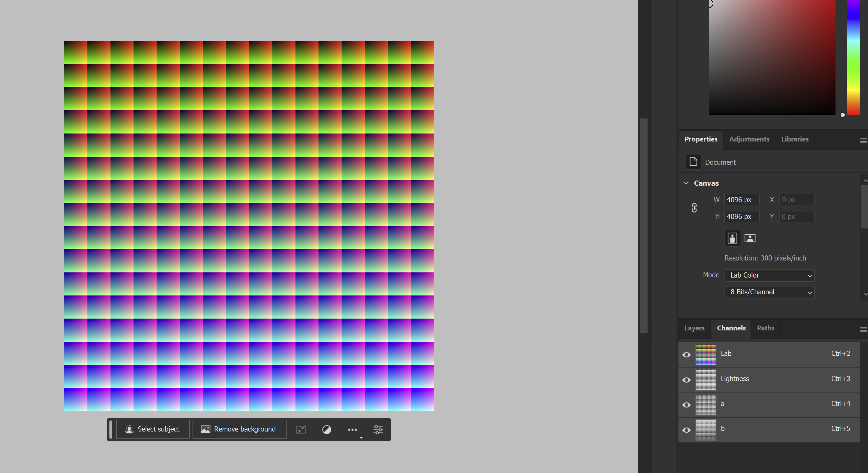
Task: Open the Channels panel hamburger menu
Action: click(x=863, y=329)
